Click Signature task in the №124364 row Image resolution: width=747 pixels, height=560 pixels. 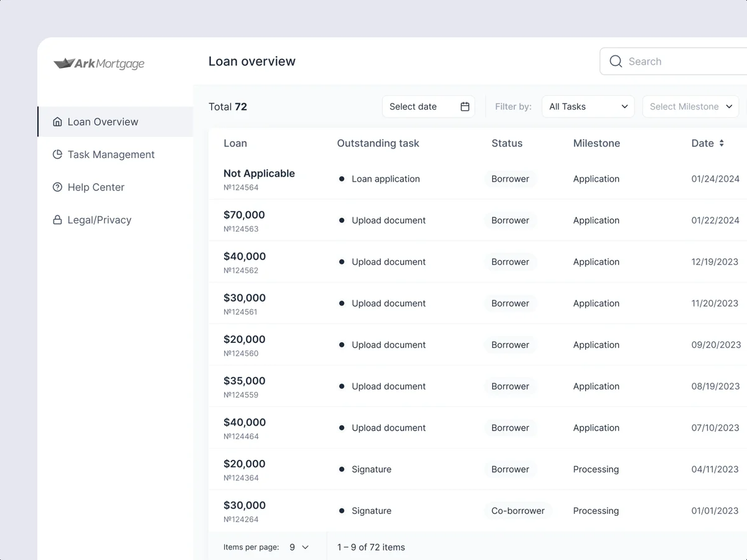point(372,469)
